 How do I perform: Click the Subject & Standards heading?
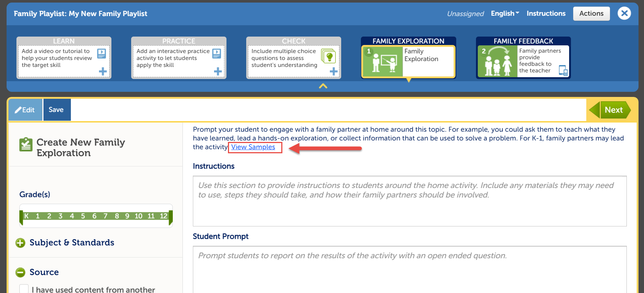point(72,243)
